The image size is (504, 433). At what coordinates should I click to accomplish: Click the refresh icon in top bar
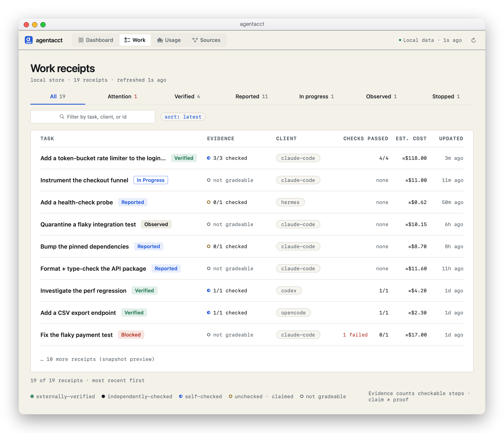tap(473, 40)
